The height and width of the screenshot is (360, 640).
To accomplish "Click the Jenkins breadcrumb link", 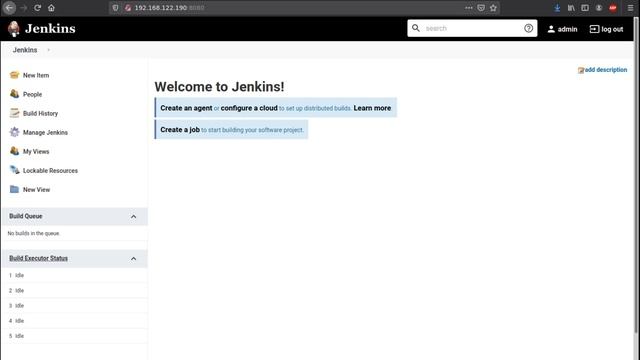I will click(25, 50).
